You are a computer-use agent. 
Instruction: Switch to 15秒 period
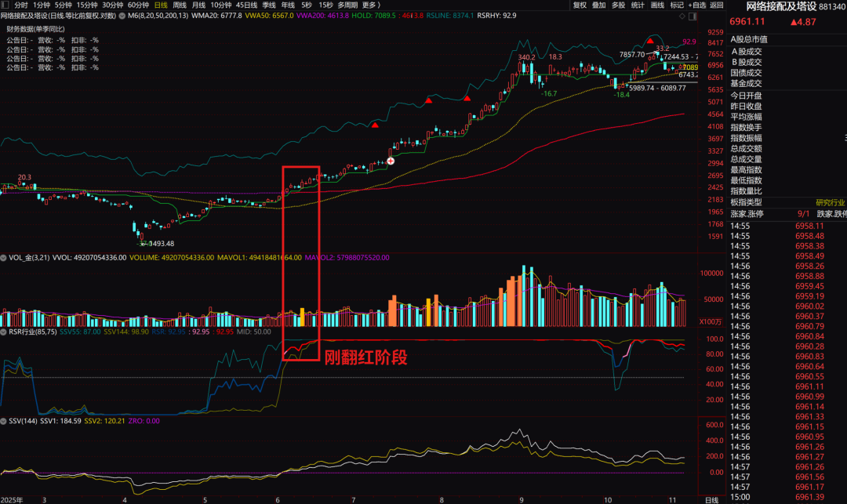point(325,5)
